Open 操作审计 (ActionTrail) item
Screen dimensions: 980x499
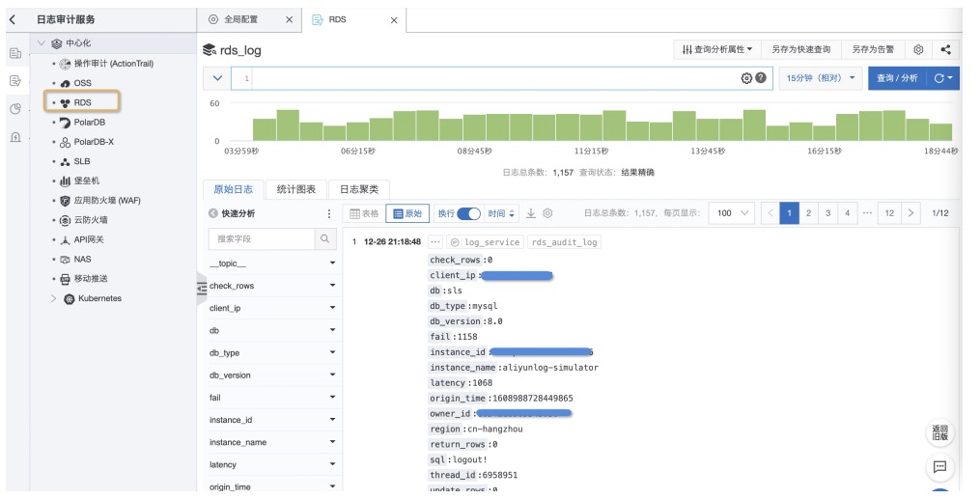[x=114, y=64]
